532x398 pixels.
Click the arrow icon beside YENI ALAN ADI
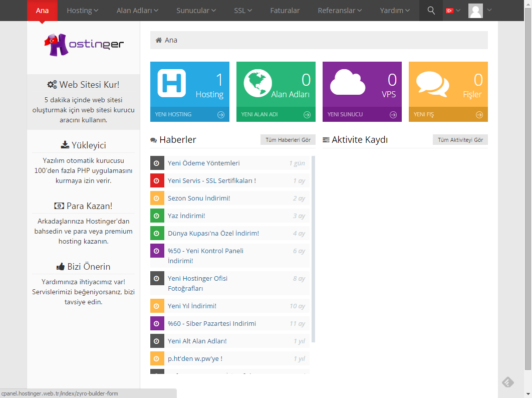(307, 115)
